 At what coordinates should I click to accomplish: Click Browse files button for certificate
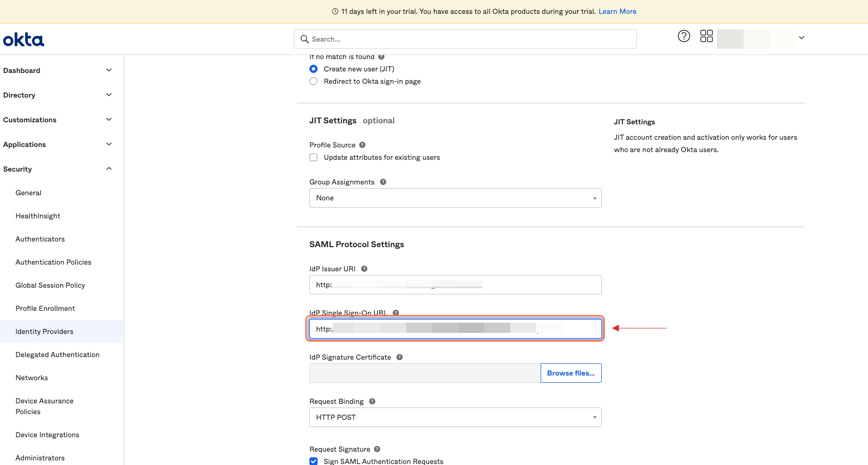pos(571,373)
